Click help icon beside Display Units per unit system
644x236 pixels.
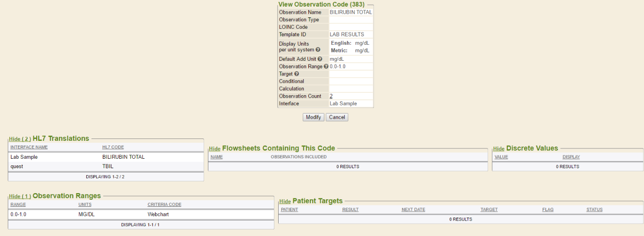point(318,49)
